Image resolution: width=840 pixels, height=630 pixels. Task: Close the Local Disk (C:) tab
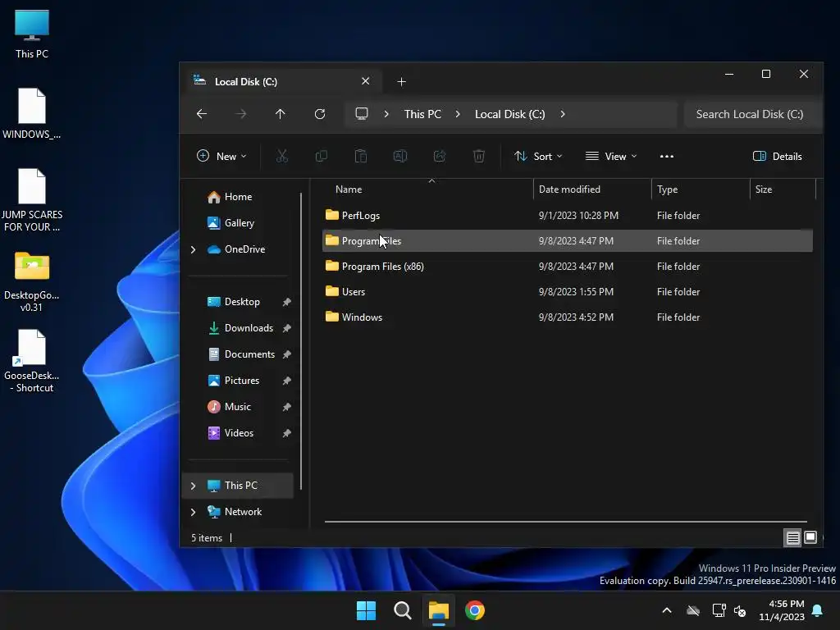tap(365, 81)
